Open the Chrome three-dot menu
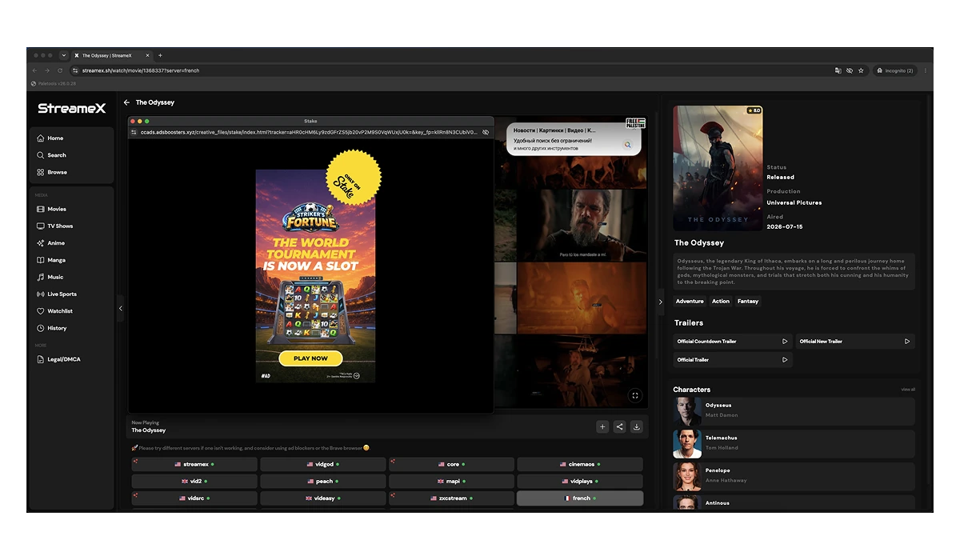The image size is (960, 560). coord(926,70)
